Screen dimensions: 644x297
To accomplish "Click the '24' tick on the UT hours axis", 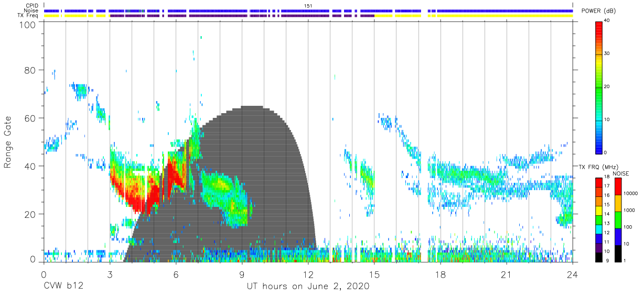I will tap(573, 274).
